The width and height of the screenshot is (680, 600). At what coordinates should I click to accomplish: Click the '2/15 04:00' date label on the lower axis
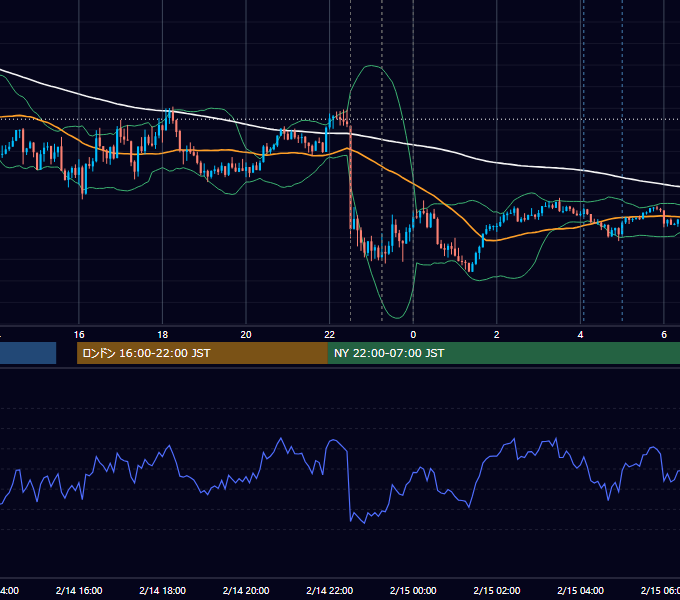pos(580,590)
